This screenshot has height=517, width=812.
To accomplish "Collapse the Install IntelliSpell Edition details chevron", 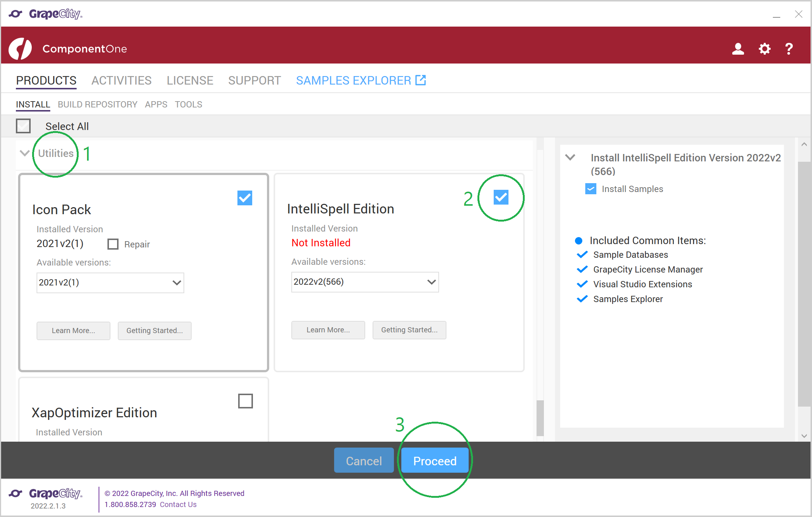I will tap(570, 157).
